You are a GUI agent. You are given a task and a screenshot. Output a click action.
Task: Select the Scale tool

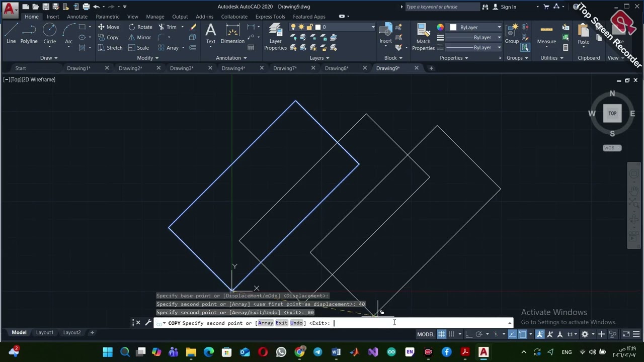point(138,48)
